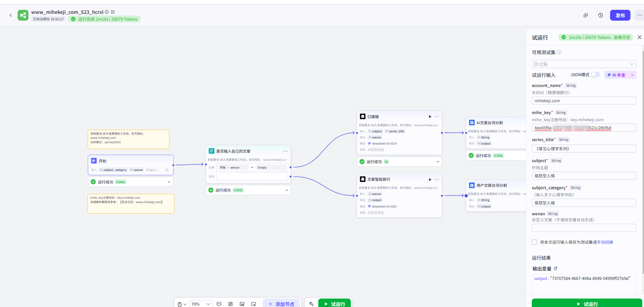Click the back arrow in the header
The width and height of the screenshot is (644, 307).
[x=11, y=15]
